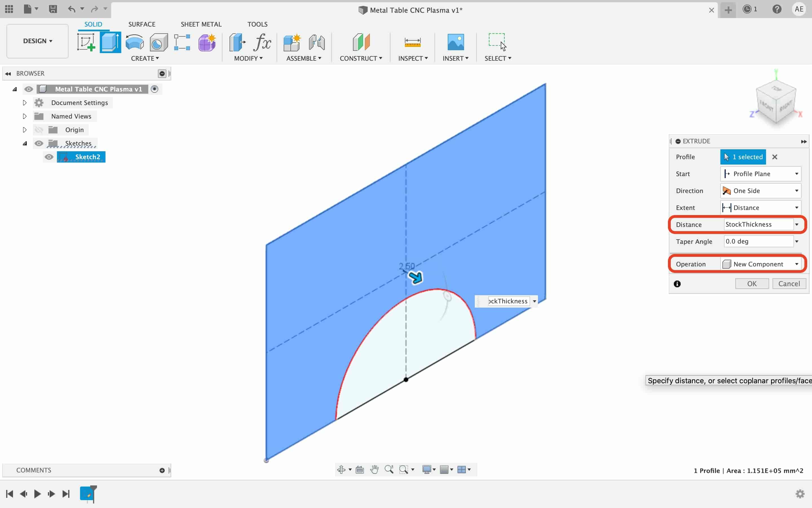Image resolution: width=812 pixels, height=508 pixels.
Task: Switch to the SHEET METAL tab
Action: click(x=201, y=24)
